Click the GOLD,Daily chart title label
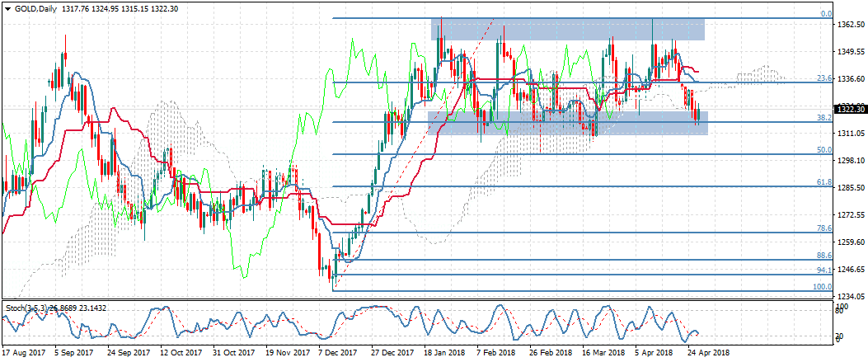 coord(33,7)
